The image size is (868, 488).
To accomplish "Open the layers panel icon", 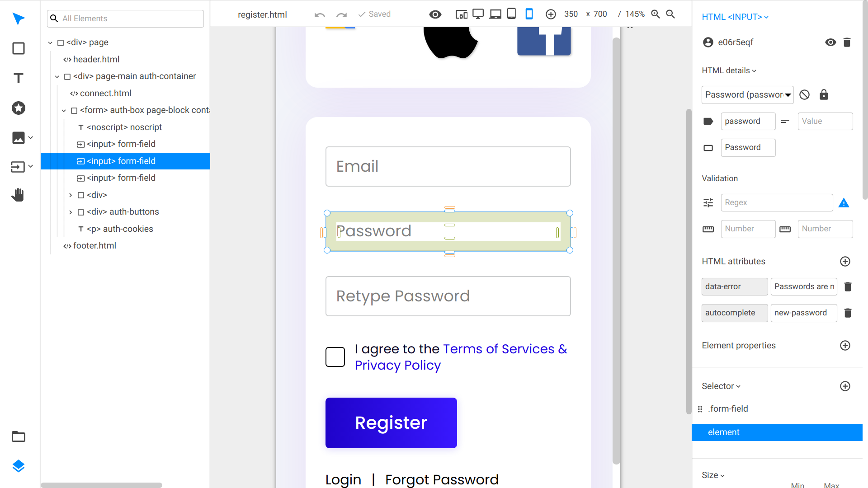I will (18, 466).
